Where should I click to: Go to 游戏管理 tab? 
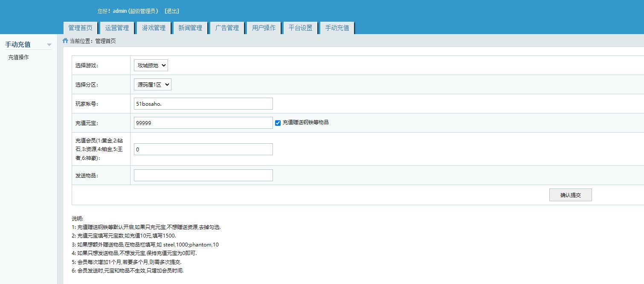pyautogui.click(x=154, y=28)
